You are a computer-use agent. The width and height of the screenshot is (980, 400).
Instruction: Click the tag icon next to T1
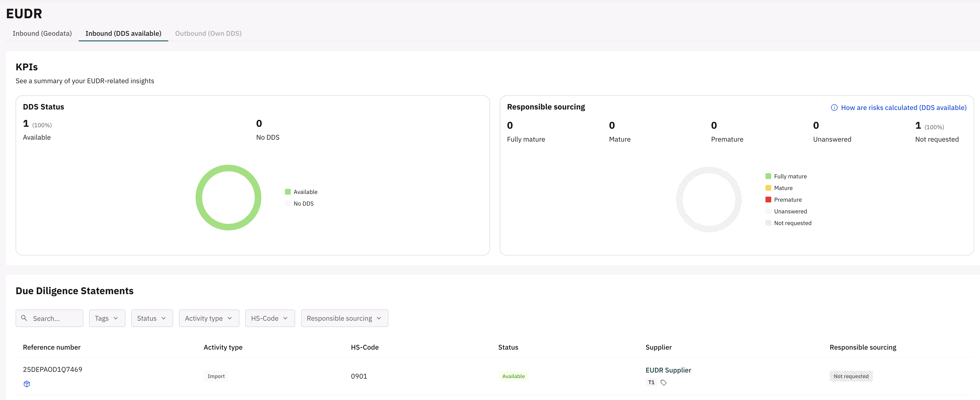tap(663, 382)
